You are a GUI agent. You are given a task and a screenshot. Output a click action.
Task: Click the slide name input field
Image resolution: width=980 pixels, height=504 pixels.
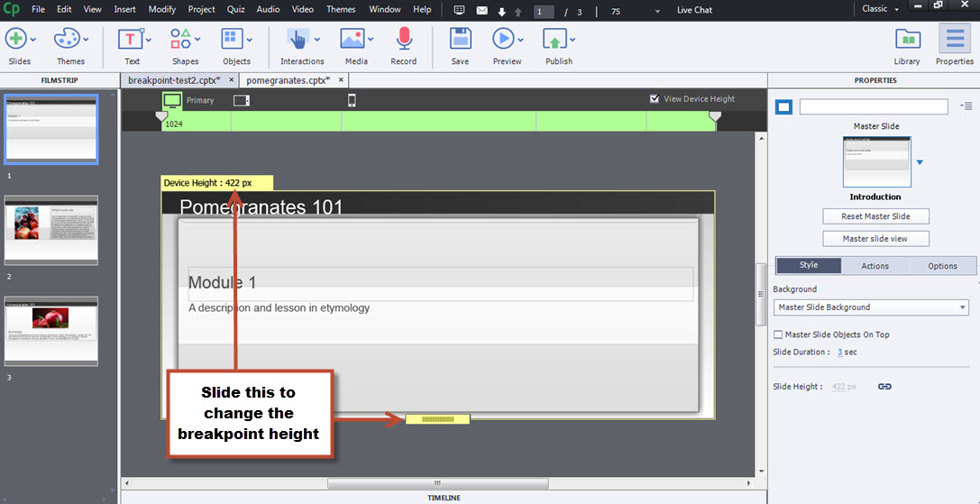point(874,107)
